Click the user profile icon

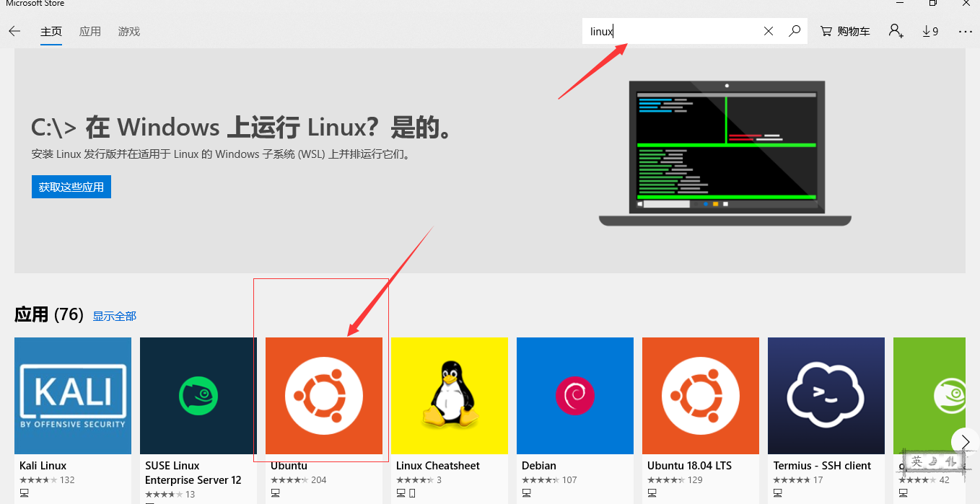(895, 30)
